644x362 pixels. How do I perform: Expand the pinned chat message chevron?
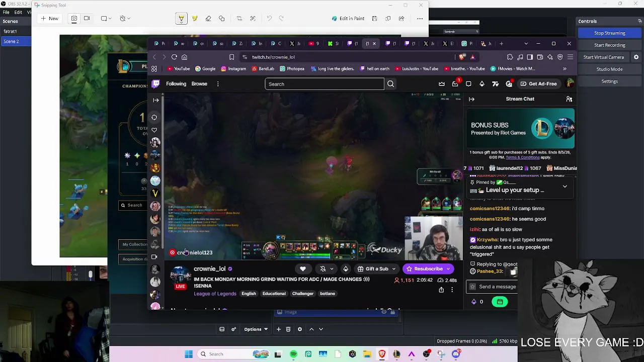click(x=565, y=187)
